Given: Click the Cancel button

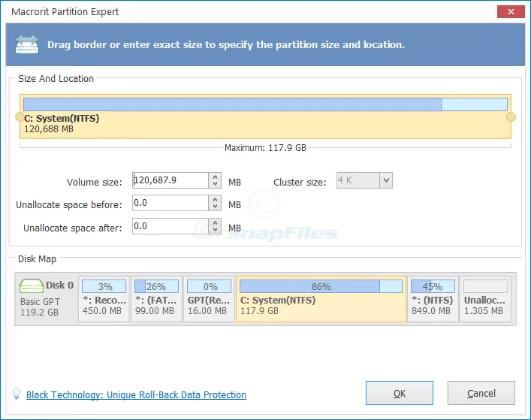Looking at the screenshot, I should pyautogui.click(x=481, y=393).
